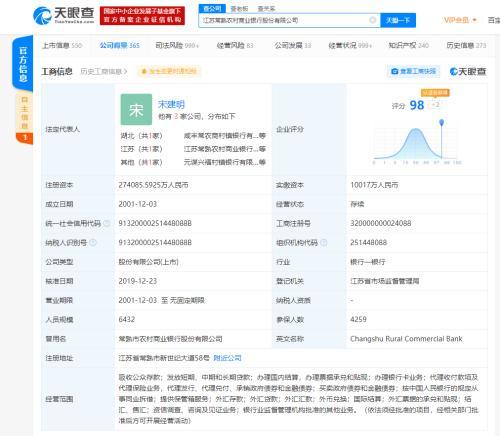This screenshot has width=500, height=436.
Task: Switch to 查公司 search tab
Action: (x=212, y=9)
